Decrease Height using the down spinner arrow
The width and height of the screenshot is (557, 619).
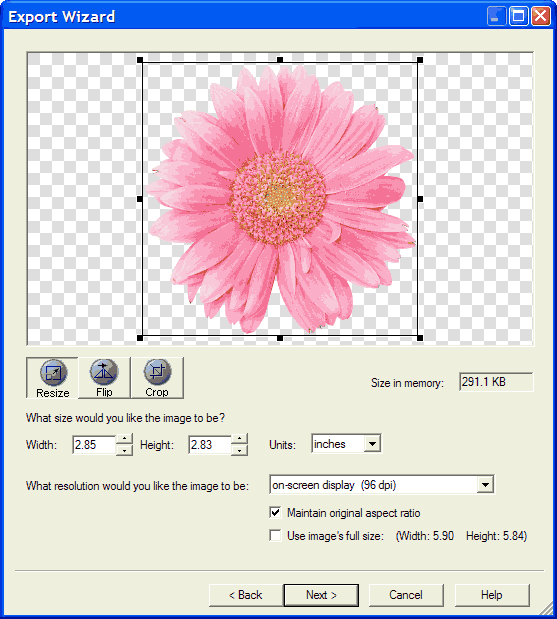click(x=240, y=450)
